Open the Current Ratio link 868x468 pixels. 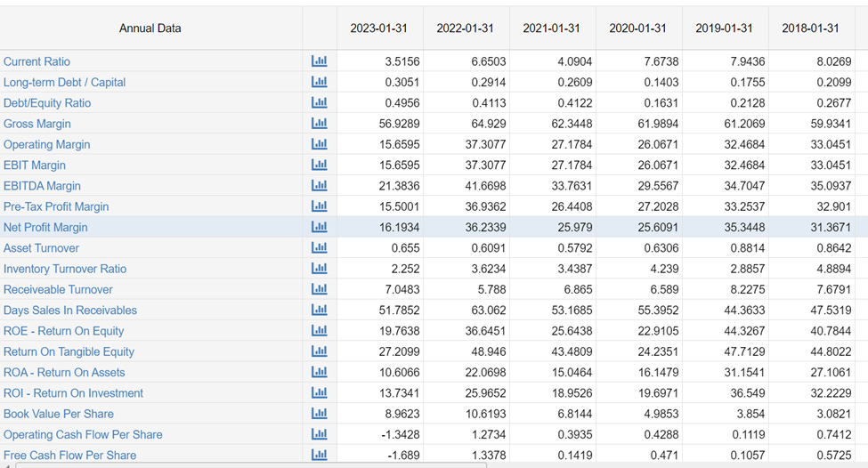point(37,61)
